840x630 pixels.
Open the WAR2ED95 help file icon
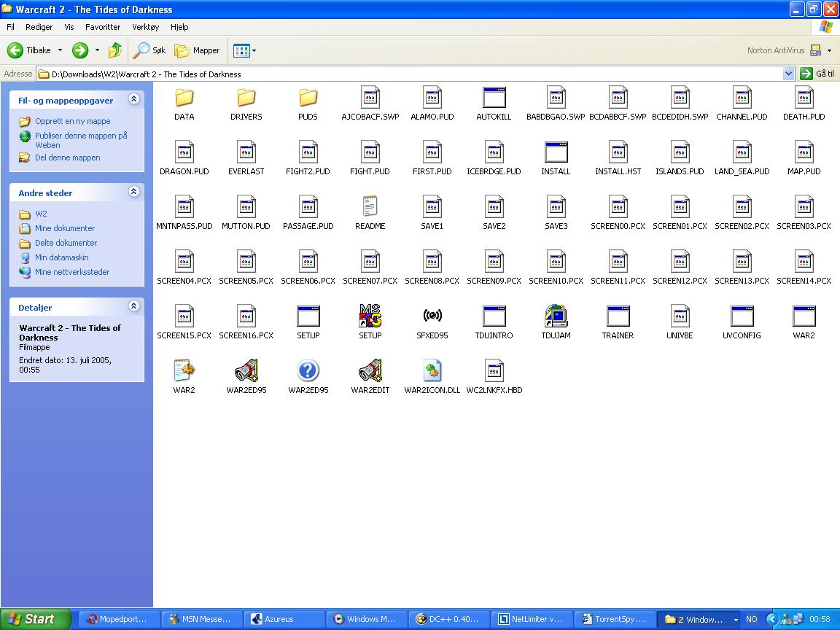(308, 371)
